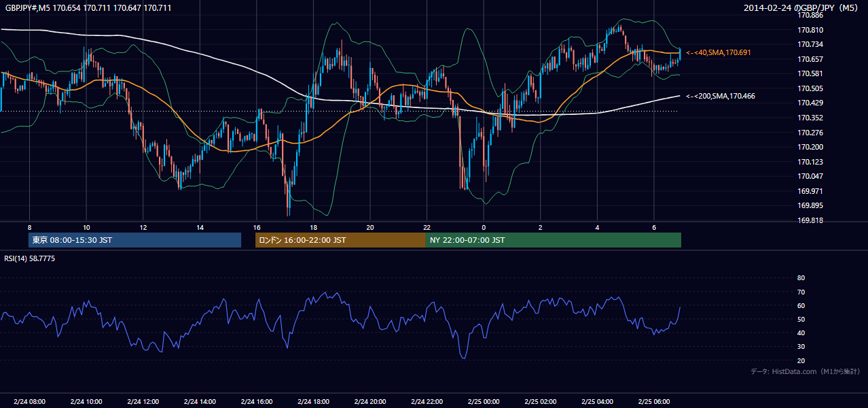Click RSI axis level 30
Screen dimensions: 868x408
(801, 347)
